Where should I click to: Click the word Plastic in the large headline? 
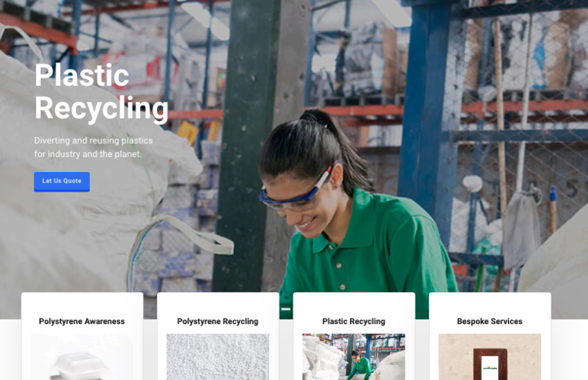tap(82, 75)
